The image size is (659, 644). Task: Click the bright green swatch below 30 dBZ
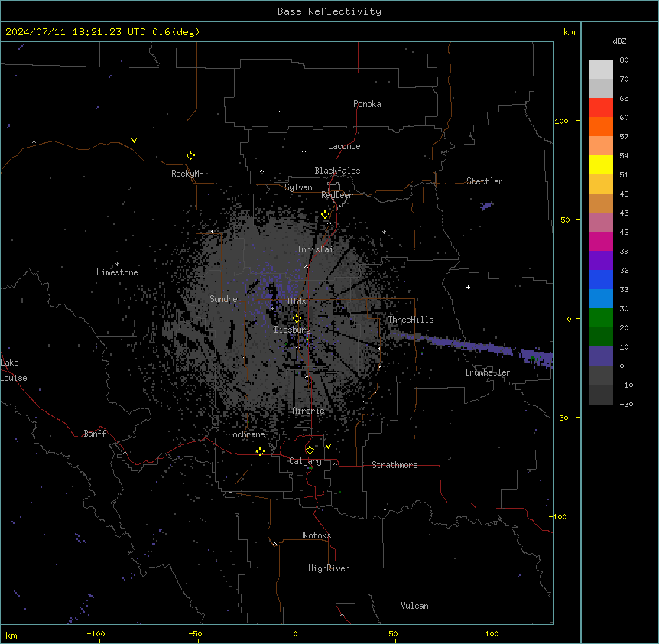[x=601, y=318]
